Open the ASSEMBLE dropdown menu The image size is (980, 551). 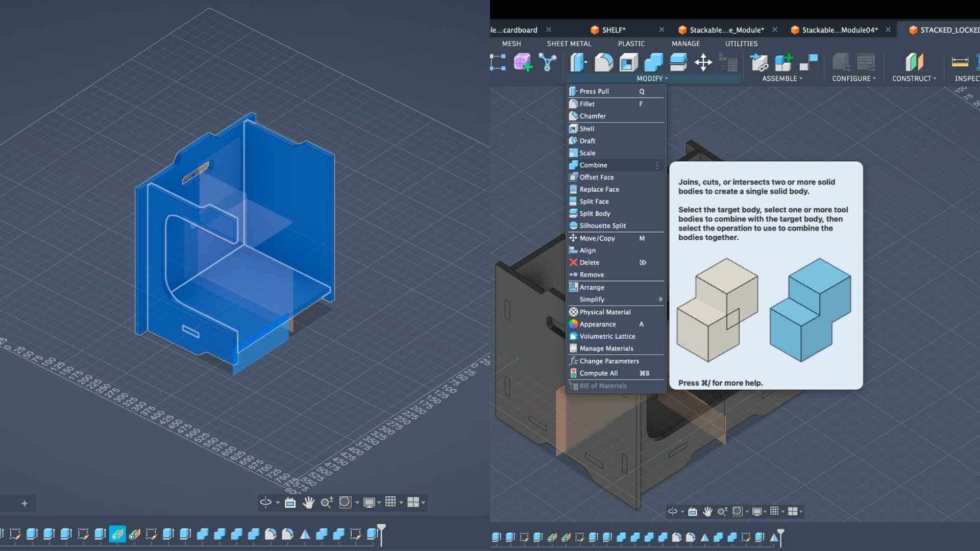[x=782, y=79]
